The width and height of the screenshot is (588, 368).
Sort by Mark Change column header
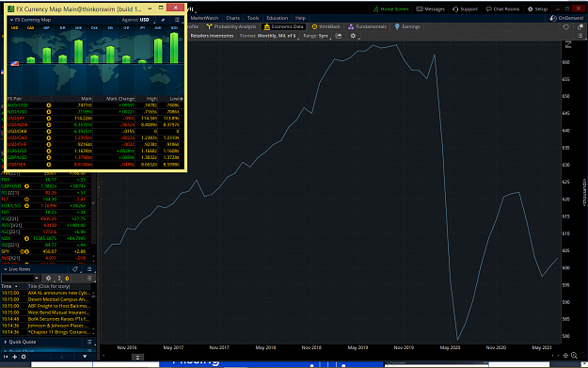coord(120,99)
